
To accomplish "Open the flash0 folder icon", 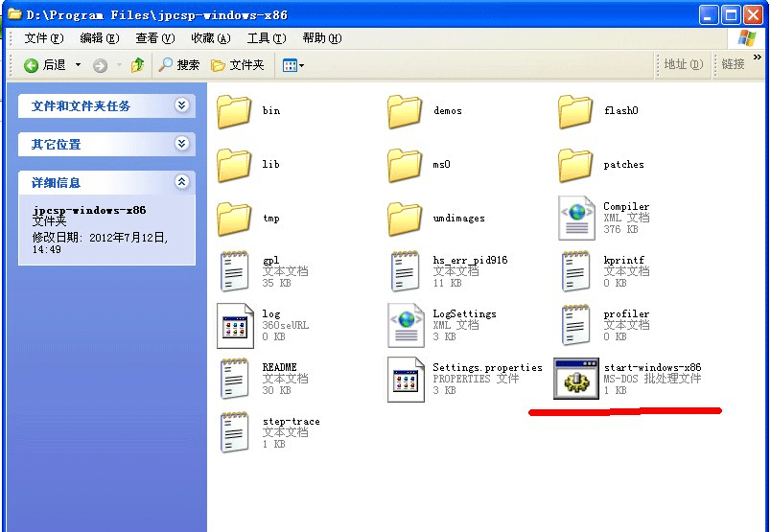I will click(575, 111).
